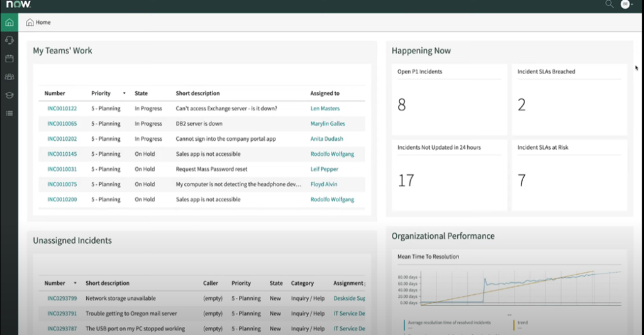Click the Priority column sort arrow
Viewport: 644px width, 335px height.
coord(124,94)
